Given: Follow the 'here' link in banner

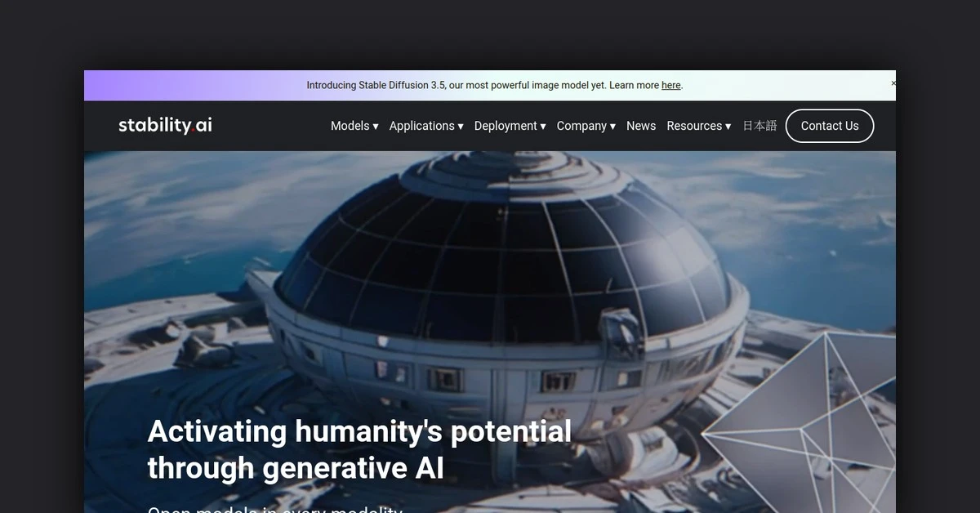Looking at the screenshot, I should [670, 85].
